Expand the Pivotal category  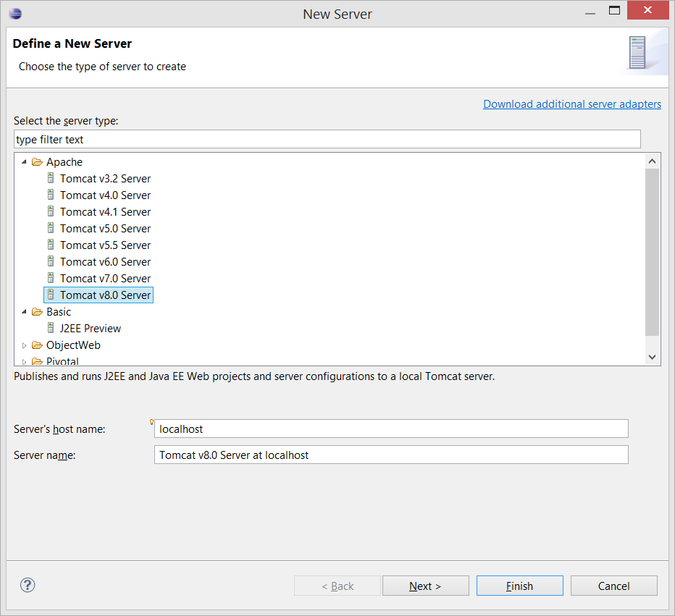[x=24, y=362]
